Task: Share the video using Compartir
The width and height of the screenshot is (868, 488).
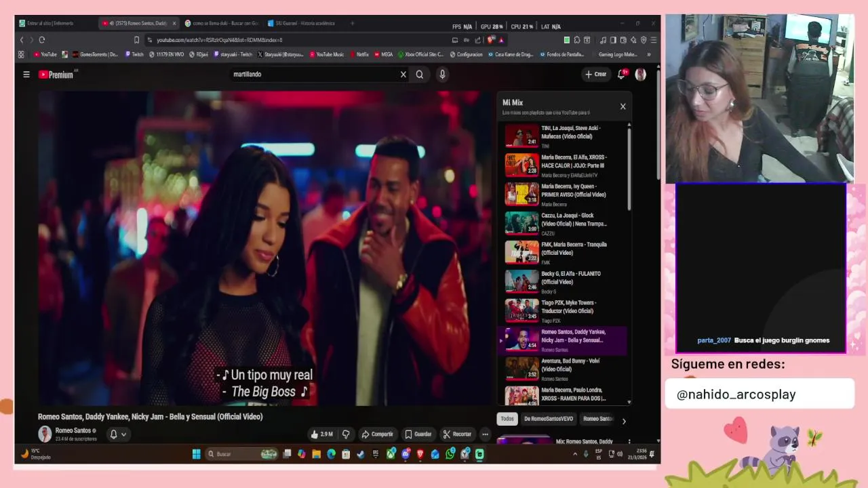Action: [x=377, y=434]
